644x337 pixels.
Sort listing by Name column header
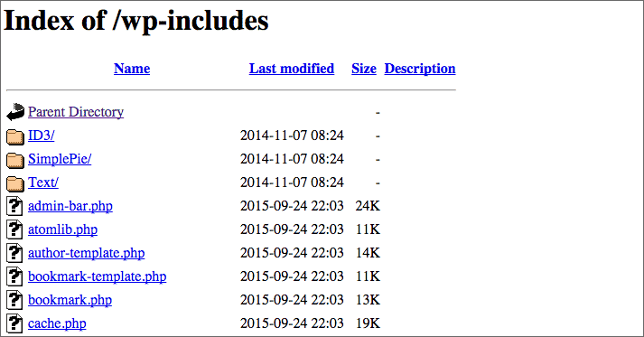132,69
